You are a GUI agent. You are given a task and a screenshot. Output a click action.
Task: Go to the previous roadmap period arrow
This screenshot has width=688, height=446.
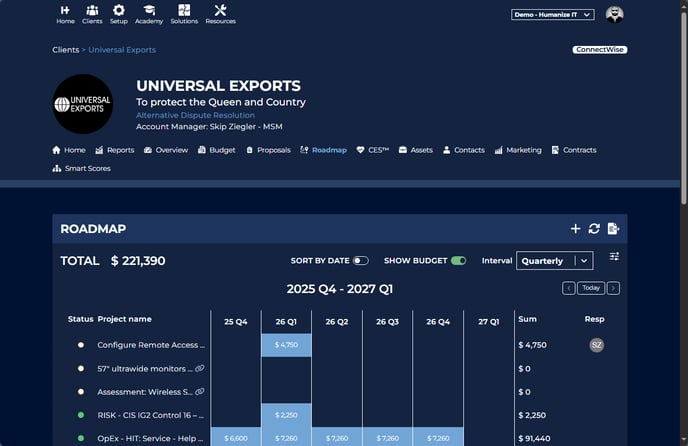[569, 288]
